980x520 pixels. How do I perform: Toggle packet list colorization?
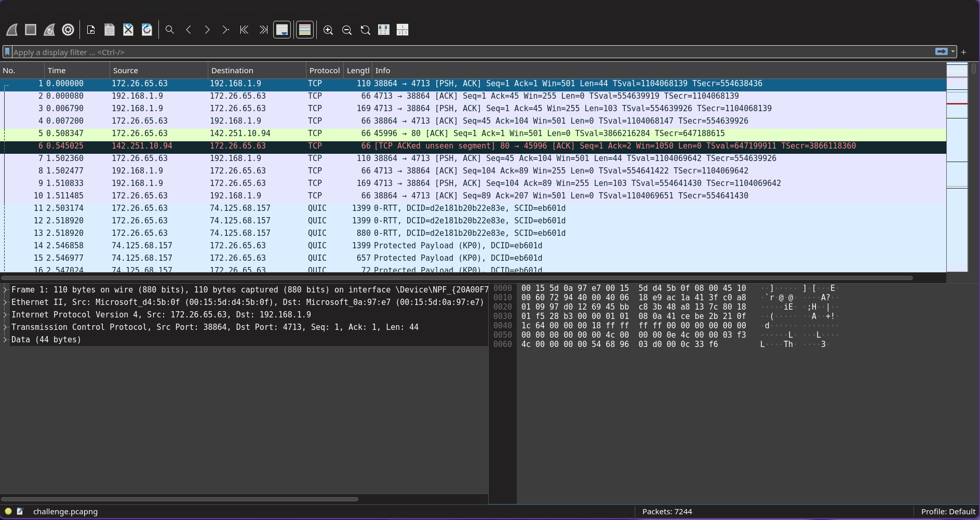coord(305,30)
